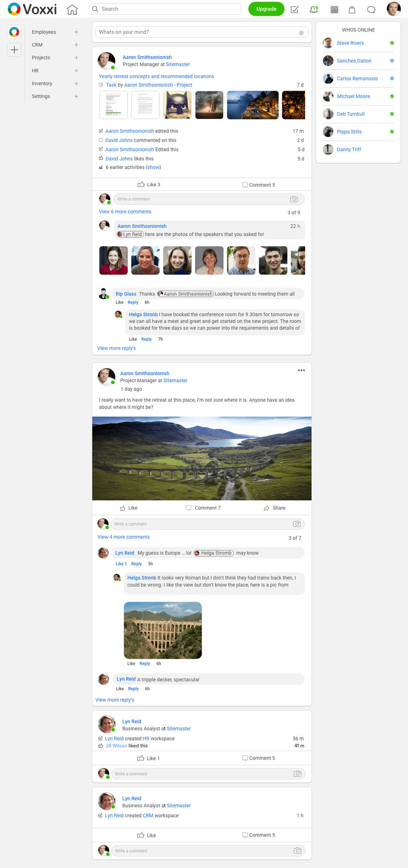Open notifications bell icon with badge
408x868 pixels.
pos(314,9)
